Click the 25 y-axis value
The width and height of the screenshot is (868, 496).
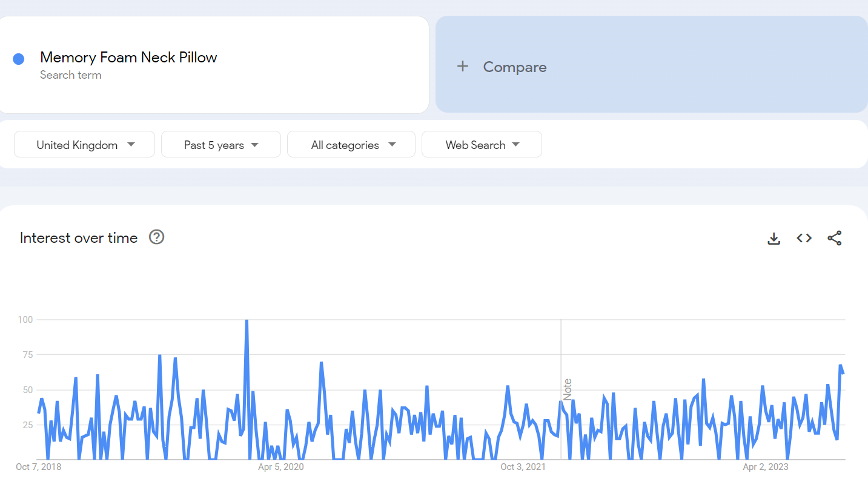pyautogui.click(x=28, y=425)
